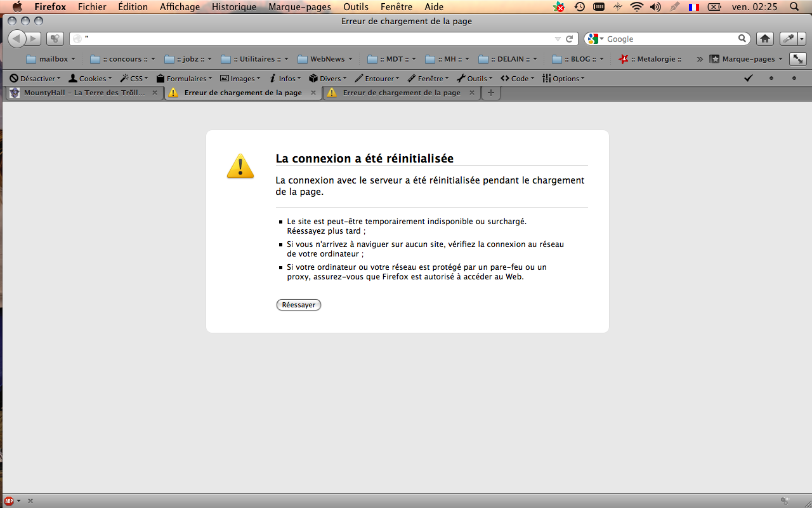Click the Google search field
This screenshot has height=508, width=812.
pos(670,39)
